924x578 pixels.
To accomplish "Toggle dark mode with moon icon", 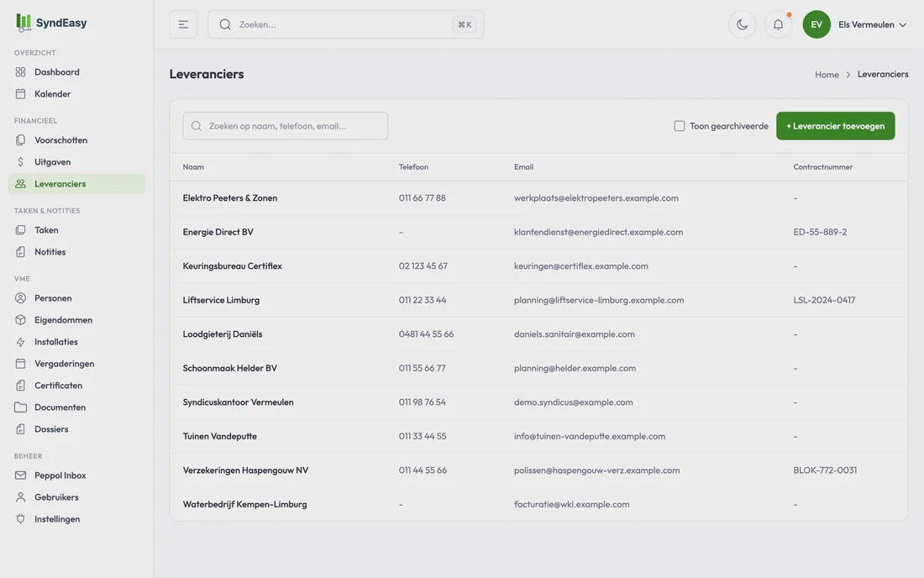I will click(742, 24).
